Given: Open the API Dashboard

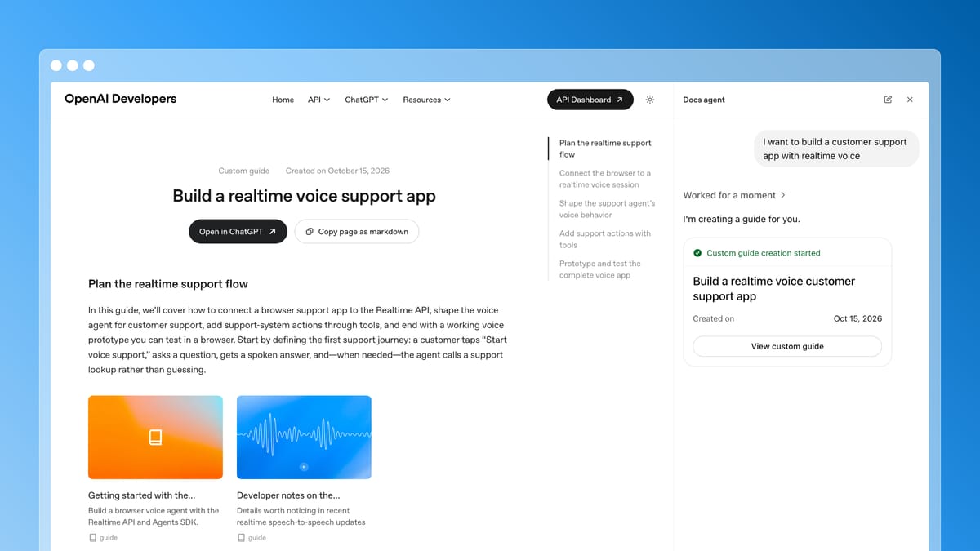Looking at the screenshot, I should click(x=590, y=100).
